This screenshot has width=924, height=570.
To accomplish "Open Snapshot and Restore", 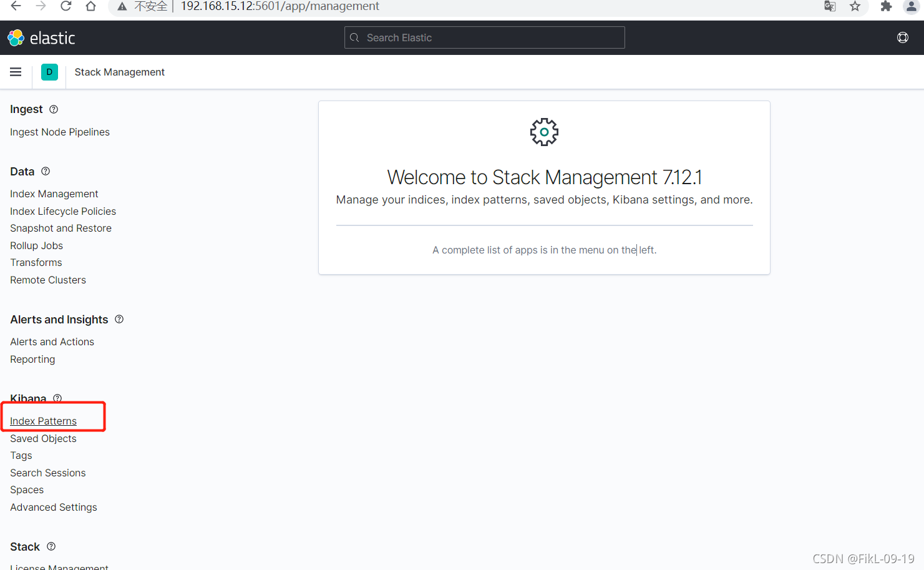I will tap(61, 228).
